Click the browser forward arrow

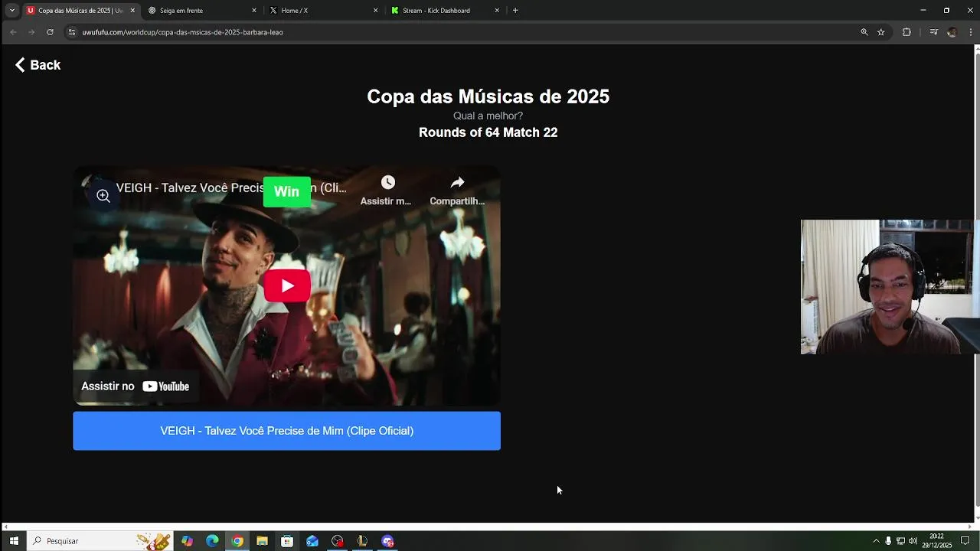tap(31, 32)
